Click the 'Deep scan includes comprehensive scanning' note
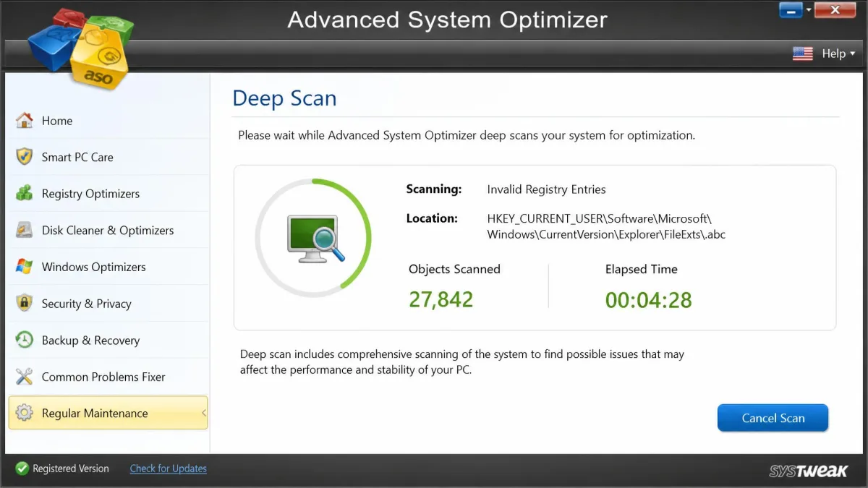The height and width of the screenshot is (488, 868). (462, 362)
